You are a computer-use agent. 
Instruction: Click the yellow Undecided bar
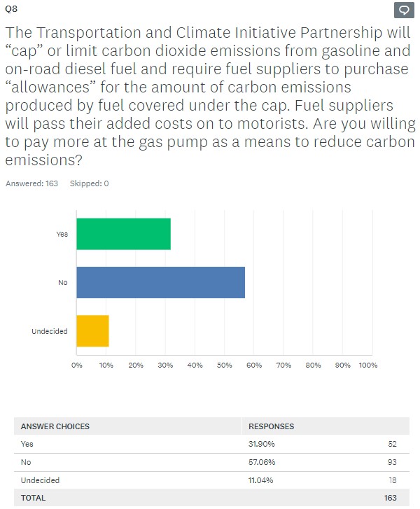coord(92,330)
